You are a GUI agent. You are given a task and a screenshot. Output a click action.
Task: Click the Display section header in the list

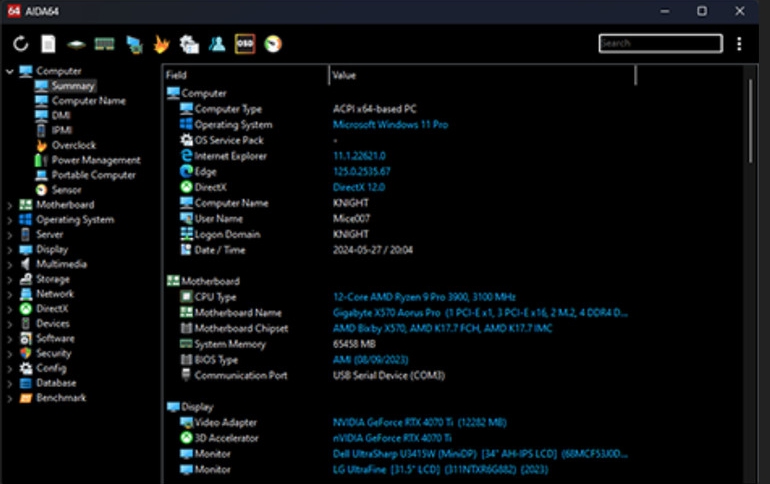(197, 407)
